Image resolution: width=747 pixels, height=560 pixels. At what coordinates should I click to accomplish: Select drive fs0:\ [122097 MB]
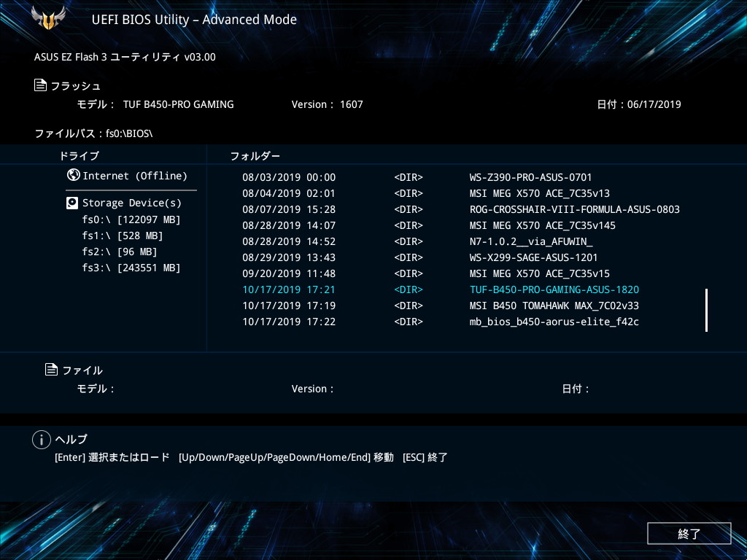pyautogui.click(x=131, y=219)
